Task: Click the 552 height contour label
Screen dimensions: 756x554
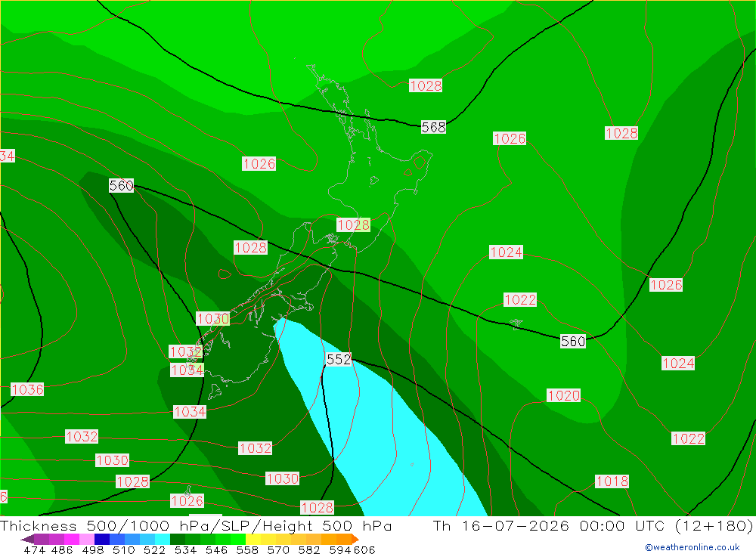Action: coord(339,359)
